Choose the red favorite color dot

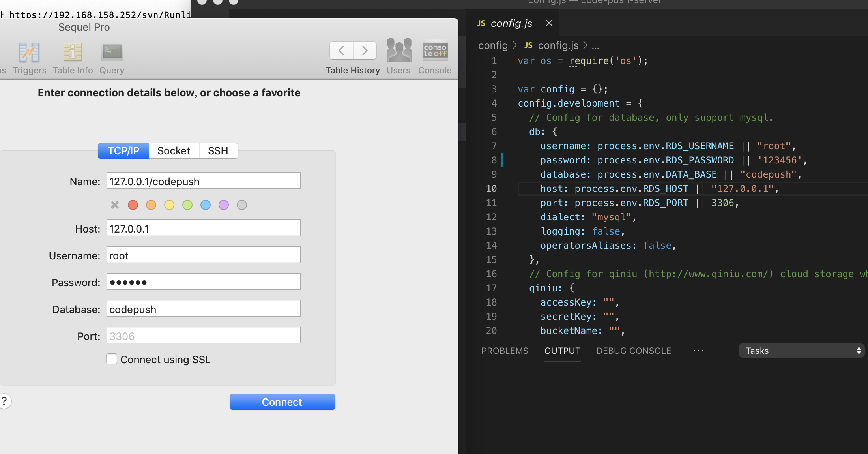133,205
